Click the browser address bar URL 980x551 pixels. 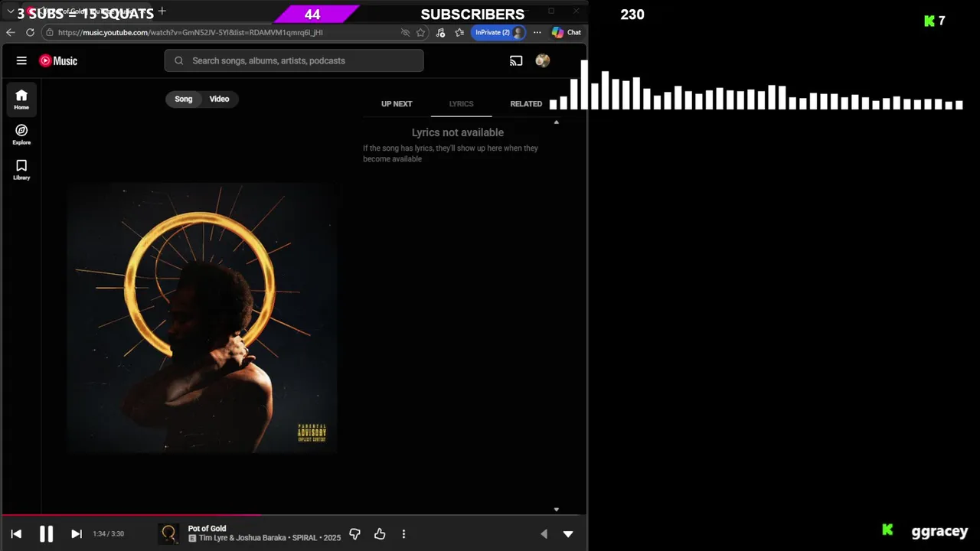(x=190, y=33)
